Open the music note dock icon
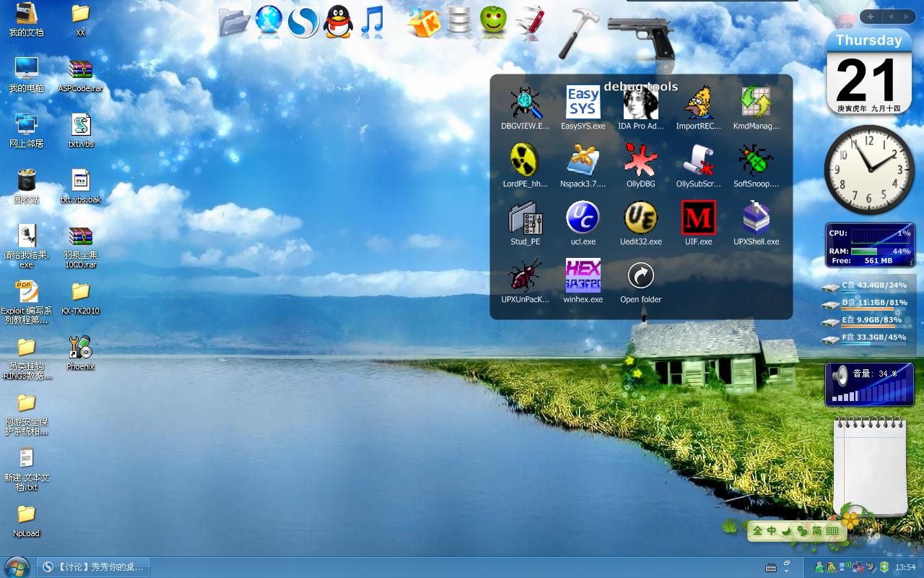The height and width of the screenshot is (578, 924). [372, 22]
